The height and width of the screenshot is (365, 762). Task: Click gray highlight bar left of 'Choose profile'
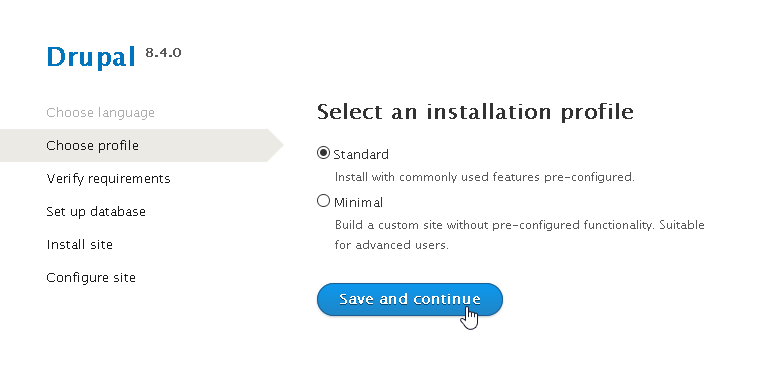pos(23,145)
